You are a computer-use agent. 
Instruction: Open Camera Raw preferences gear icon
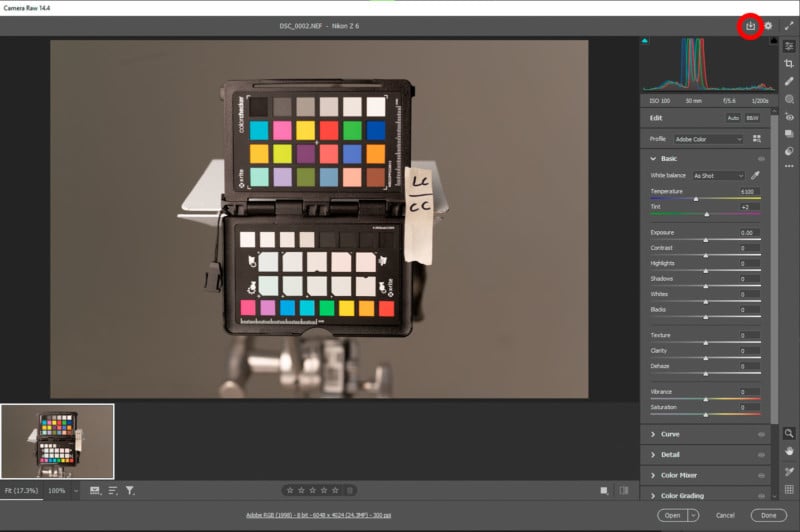(x=769, y=26)
